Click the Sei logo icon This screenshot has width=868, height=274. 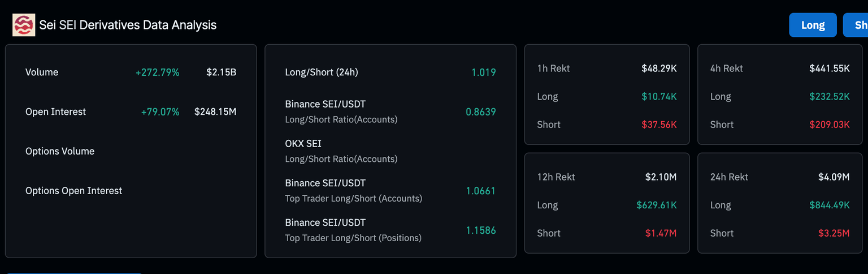tap(24, 25)
